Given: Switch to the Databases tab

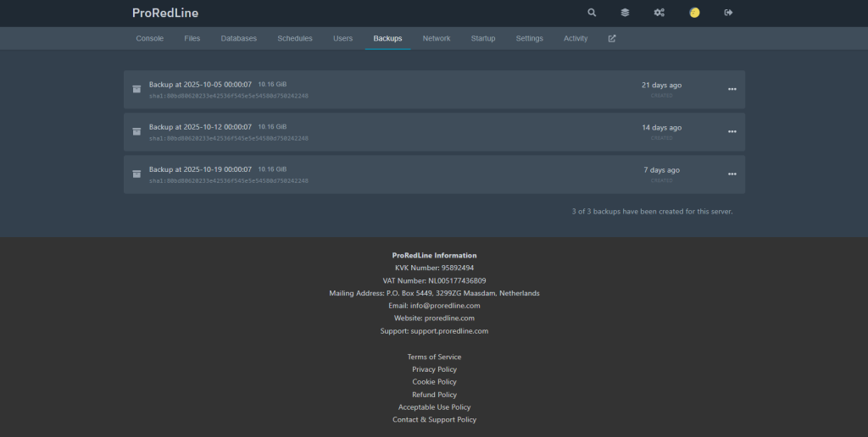Looking at the screenshot, I should tap(238, 38).
